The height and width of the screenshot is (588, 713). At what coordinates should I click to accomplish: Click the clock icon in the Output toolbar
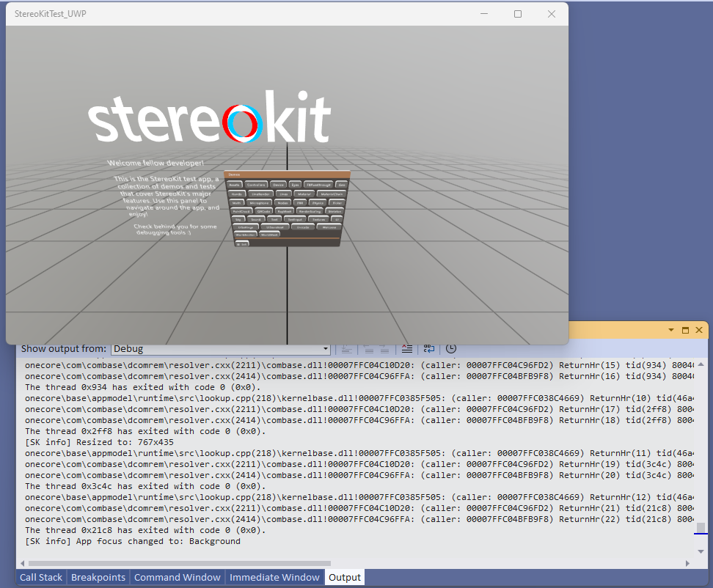pos(451,349)
